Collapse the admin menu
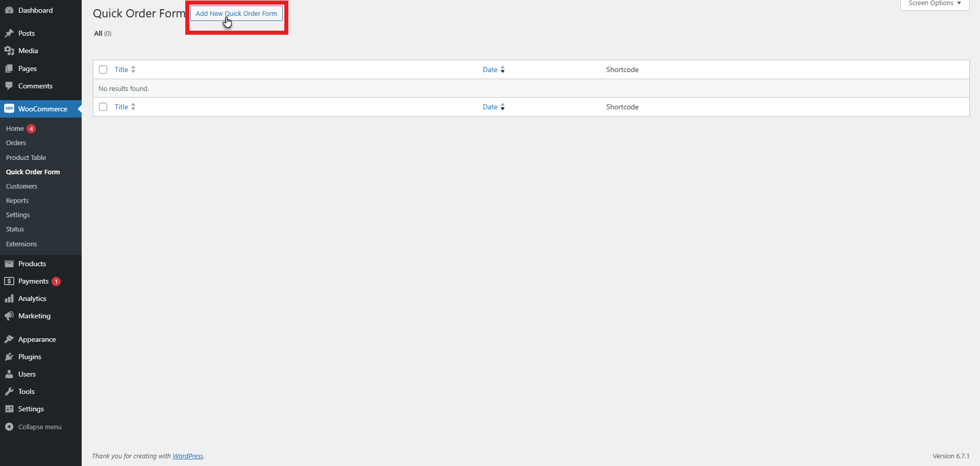Screen dimensions: 980x466 [34, 427]
